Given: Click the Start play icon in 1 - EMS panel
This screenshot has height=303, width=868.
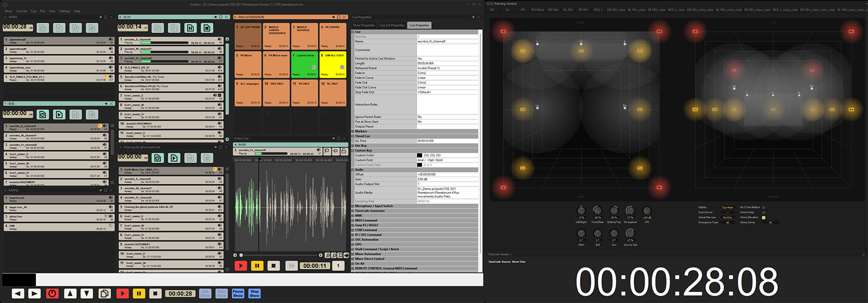Looking at the screenshot, I should (59, 114).
